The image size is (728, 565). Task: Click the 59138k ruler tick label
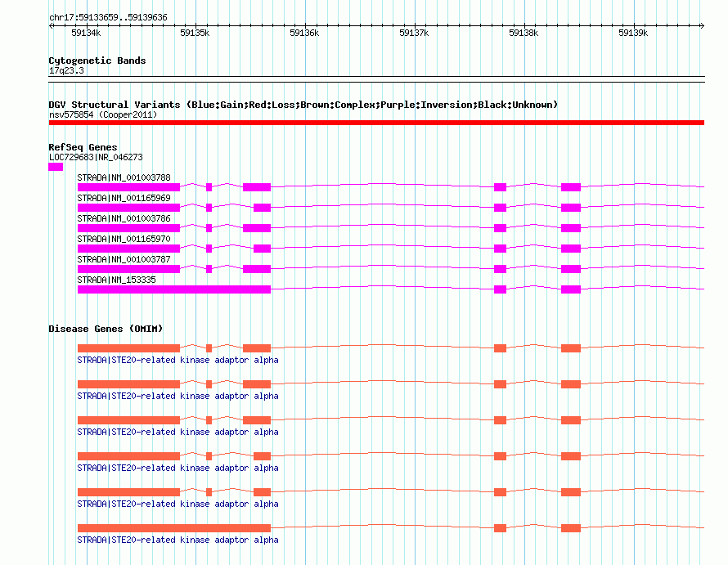[524, 33]
